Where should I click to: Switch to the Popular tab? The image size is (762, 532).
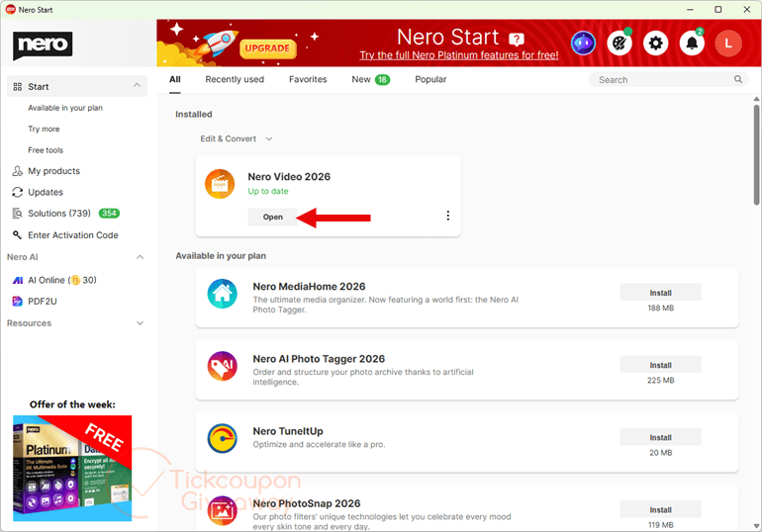[430, 79]
